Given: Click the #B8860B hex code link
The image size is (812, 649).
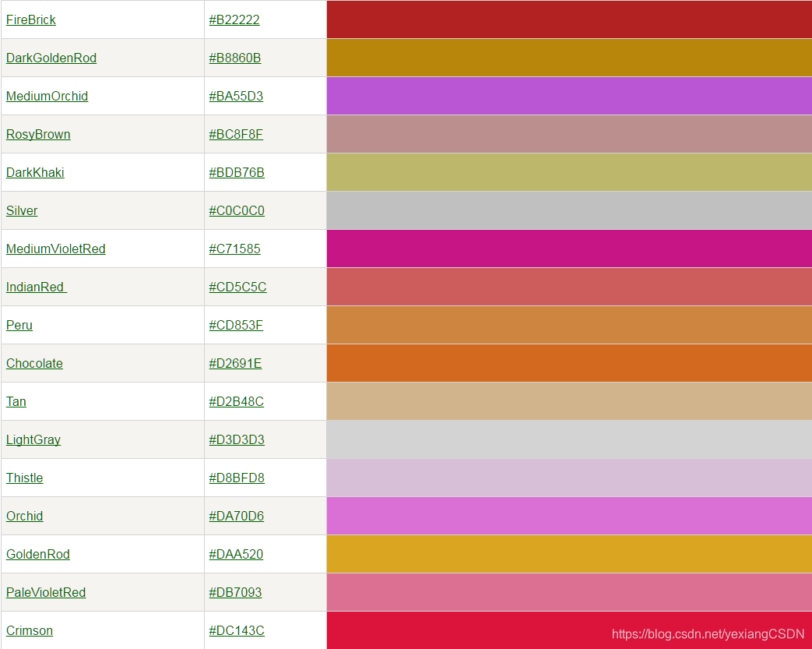Looking at the screenshot, I should tap(234, 58).
